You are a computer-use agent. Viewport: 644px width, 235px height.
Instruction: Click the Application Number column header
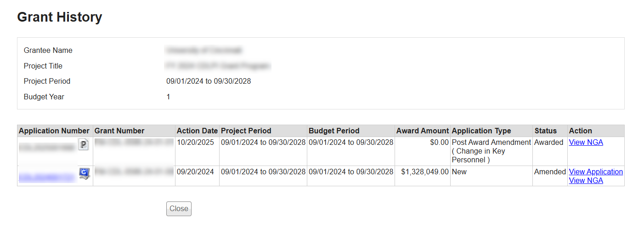(54, 131)
